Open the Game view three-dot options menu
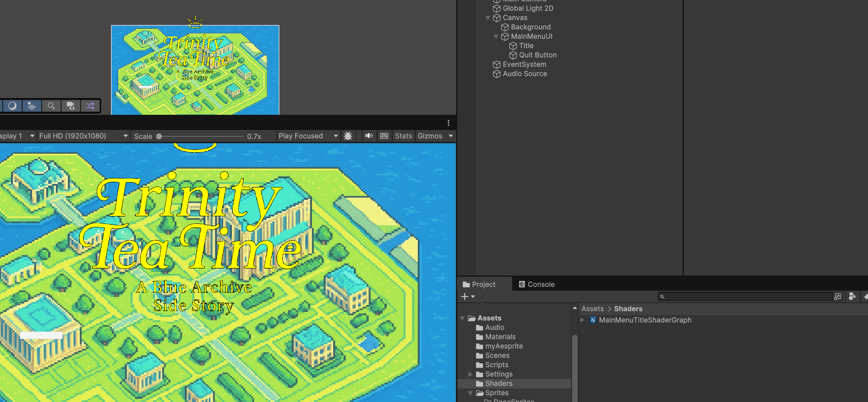This screenshot has height=402, width=868. [x=448, y=123]
